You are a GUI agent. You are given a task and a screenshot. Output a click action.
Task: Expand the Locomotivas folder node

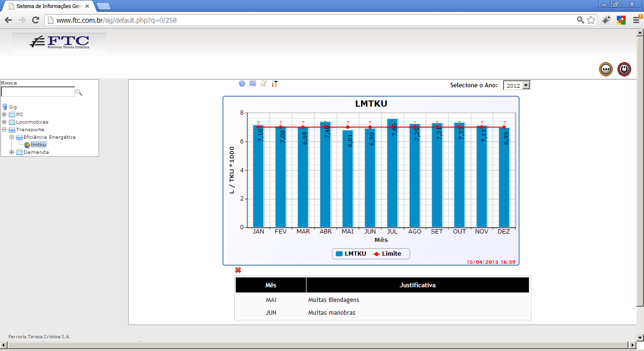click(4, 122)
